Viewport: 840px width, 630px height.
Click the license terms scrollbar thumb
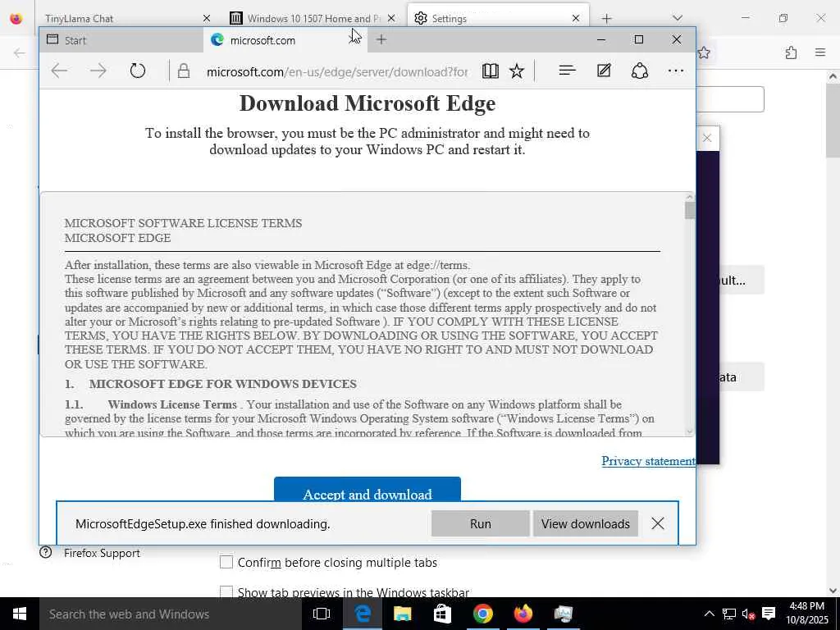coord(689,211)
